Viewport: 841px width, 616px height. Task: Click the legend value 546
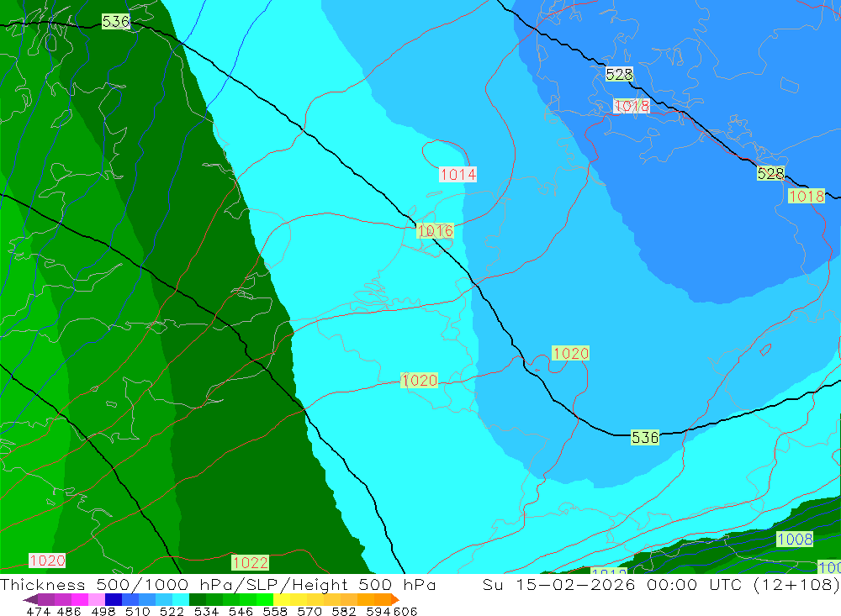click(241, 611)
